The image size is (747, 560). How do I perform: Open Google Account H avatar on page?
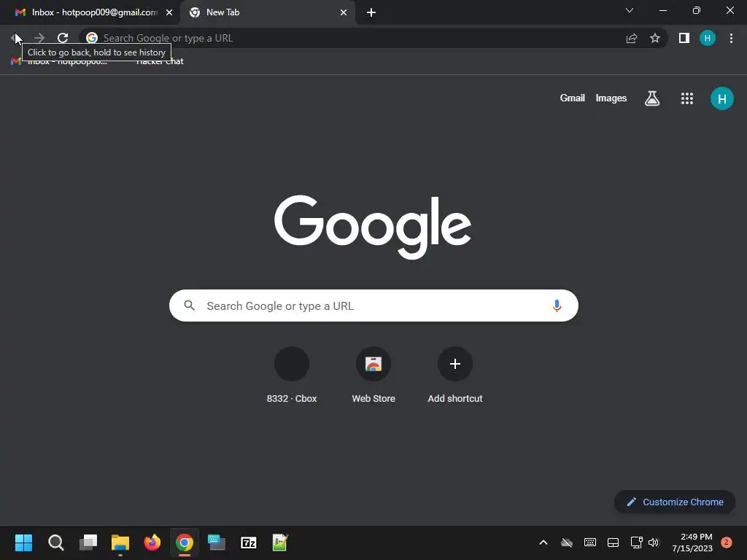coord(722,98)
